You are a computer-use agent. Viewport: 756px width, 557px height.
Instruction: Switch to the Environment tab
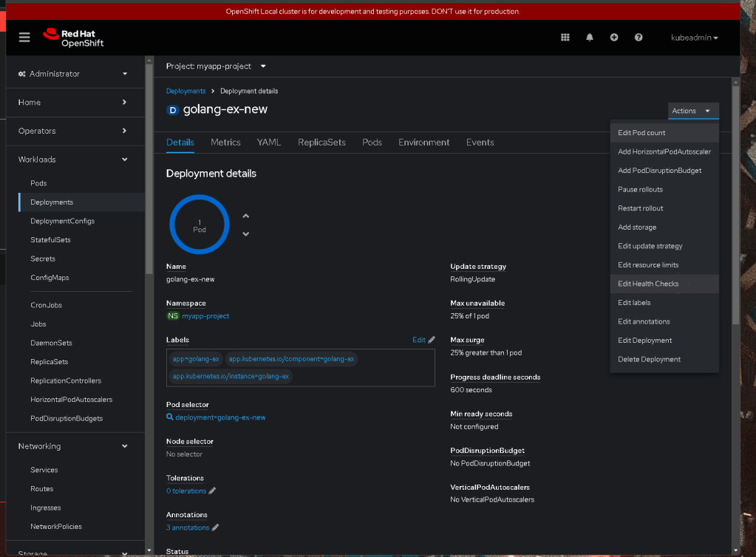[423, 142]
